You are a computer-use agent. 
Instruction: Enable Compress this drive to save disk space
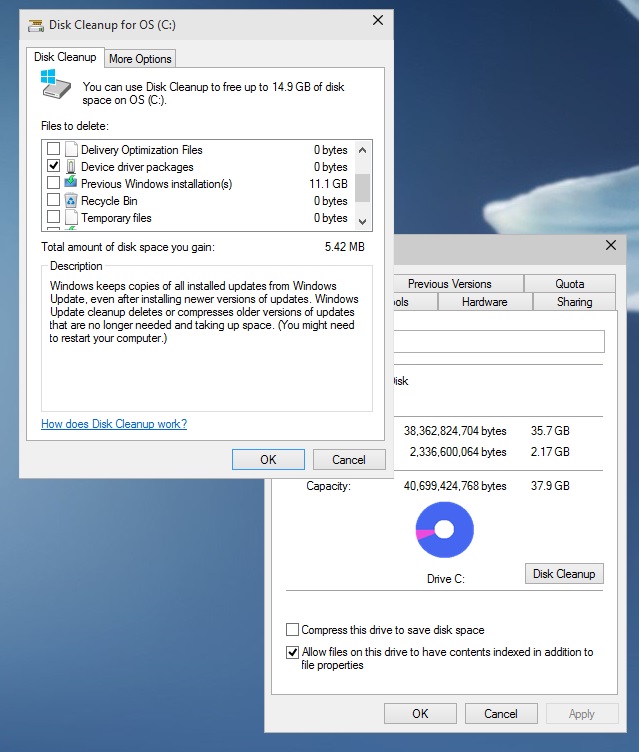pos(292,629)
